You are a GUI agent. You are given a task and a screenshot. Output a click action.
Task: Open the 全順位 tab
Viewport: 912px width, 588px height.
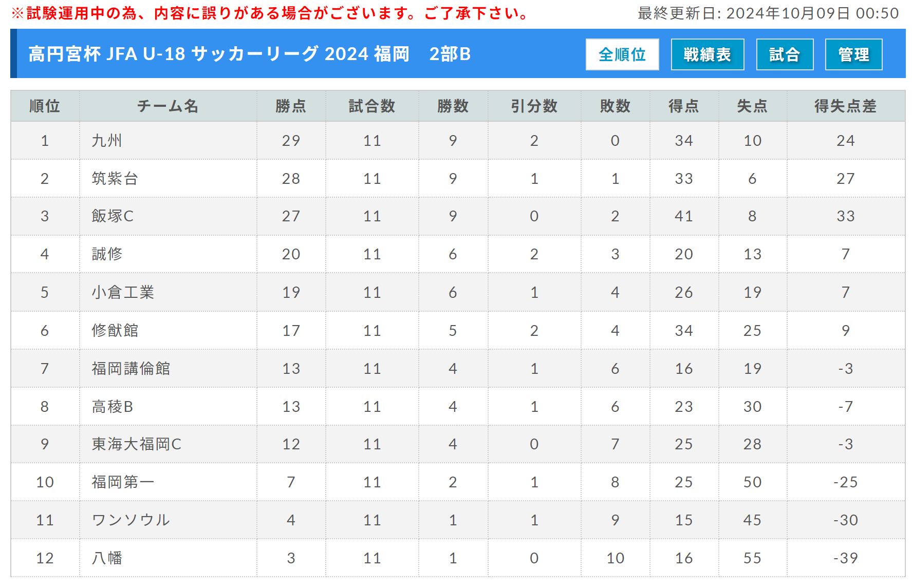[622, 54]
